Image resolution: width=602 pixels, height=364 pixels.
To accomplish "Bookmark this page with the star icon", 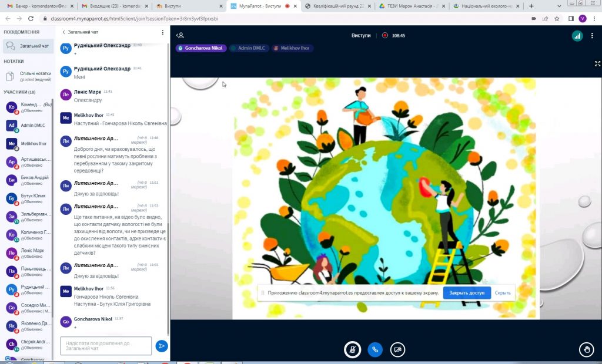I will (x=556, y=18).
